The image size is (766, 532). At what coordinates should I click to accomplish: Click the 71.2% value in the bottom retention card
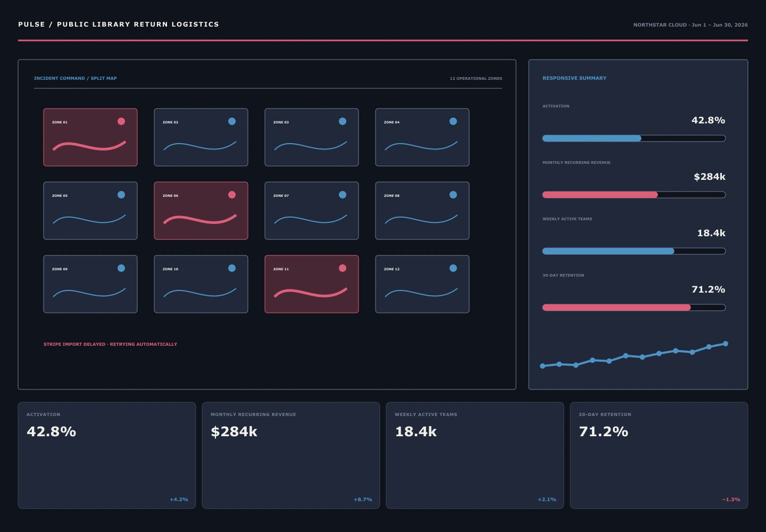pyautogui.click(x=604, y=431)
